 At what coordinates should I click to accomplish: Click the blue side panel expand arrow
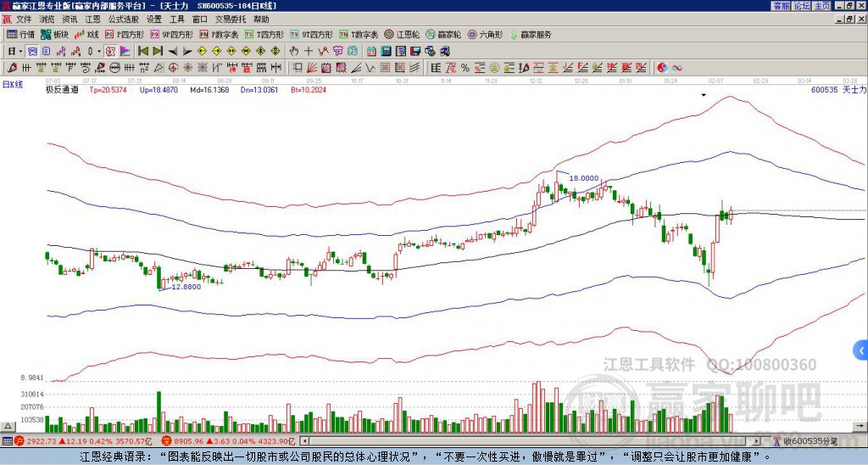point(861,350)
